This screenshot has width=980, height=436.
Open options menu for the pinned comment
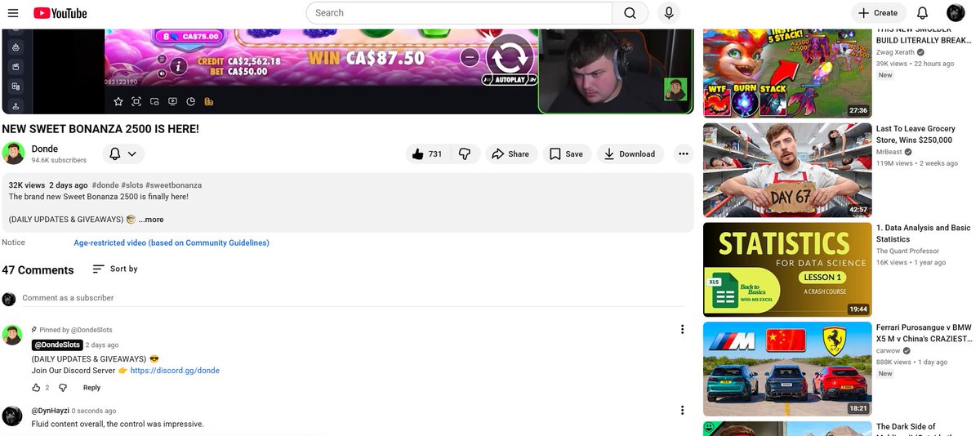pyautogui.click(x=683, y=329)
